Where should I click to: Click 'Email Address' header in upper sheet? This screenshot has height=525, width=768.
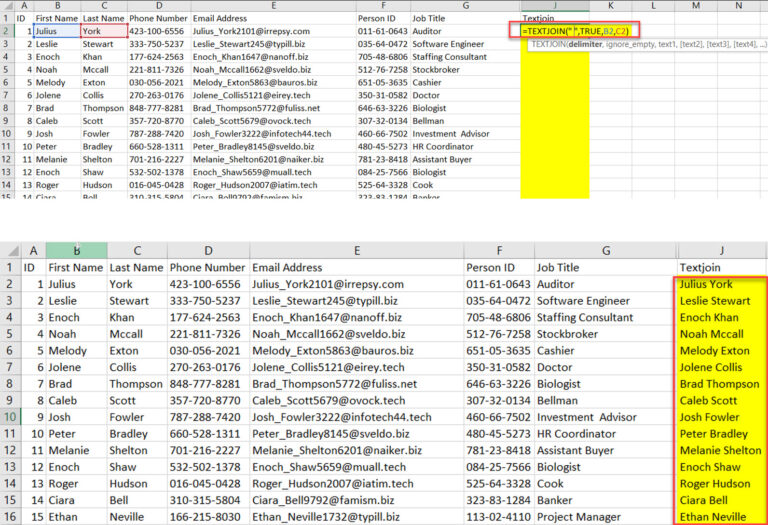click(x=273, y=18)
